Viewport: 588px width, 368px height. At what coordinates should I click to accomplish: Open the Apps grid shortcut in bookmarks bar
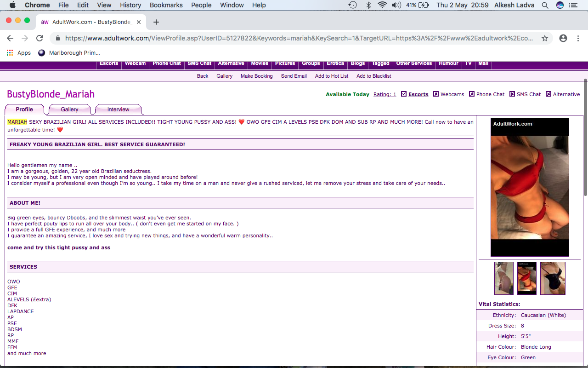(x=19, y=53)
